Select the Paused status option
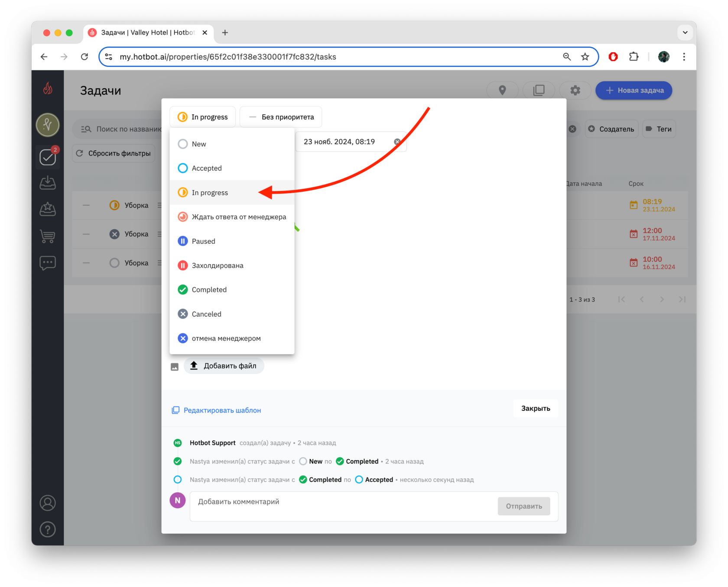The width and height of the screenshot is (728, 587). click(232, 241)
